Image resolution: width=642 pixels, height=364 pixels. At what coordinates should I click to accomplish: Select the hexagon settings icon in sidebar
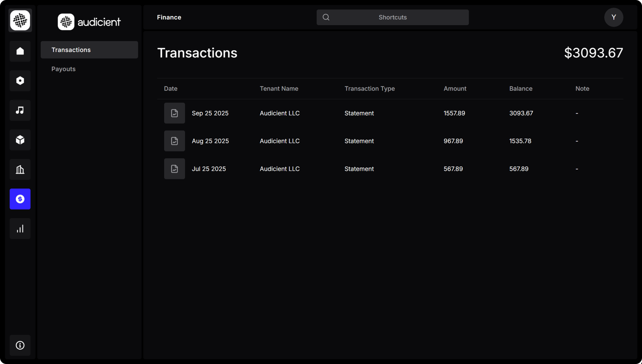coord(20,80)
